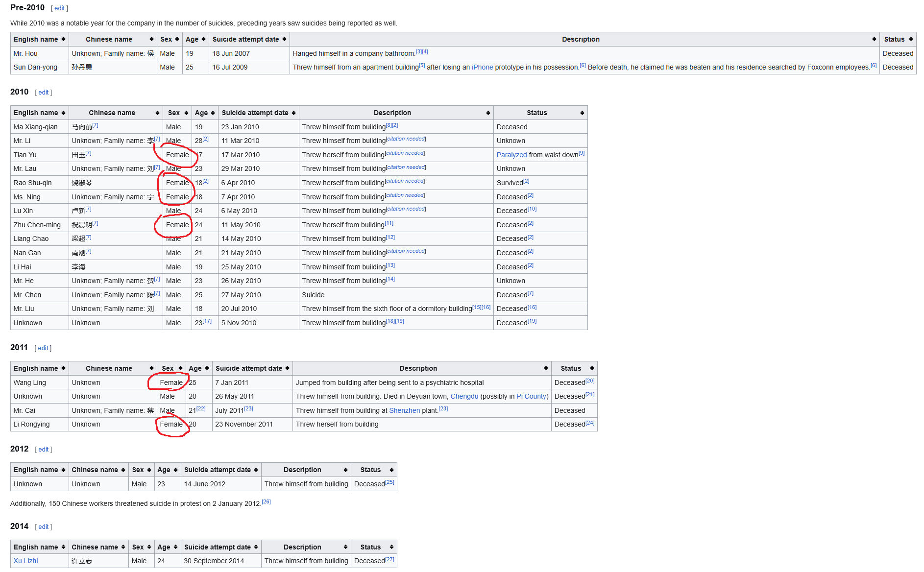Select the 30 September 2014 date cell
This screenshot has height=572, width=924.
pyautogui.click(x=221, y=561)
